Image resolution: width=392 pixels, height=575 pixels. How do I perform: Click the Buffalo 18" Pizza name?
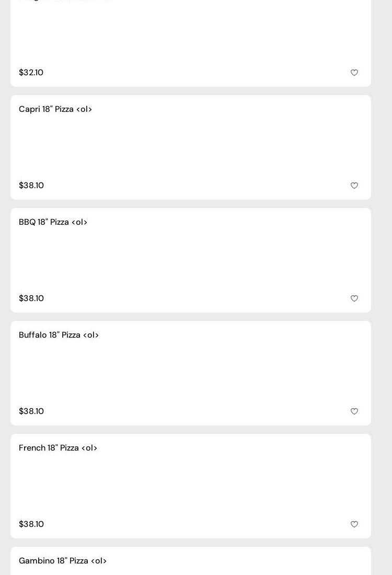point(59,335)
